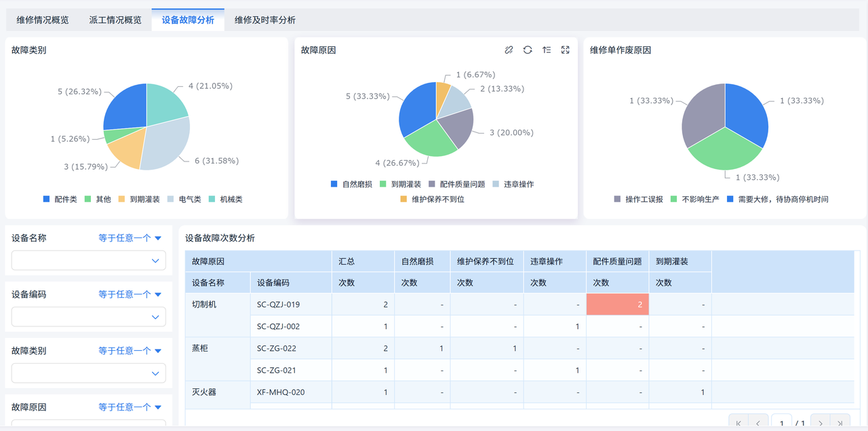Screen dimensions: 868x431
Task: Open 设备编码 value dropdown
Action: tap(89, 317)
